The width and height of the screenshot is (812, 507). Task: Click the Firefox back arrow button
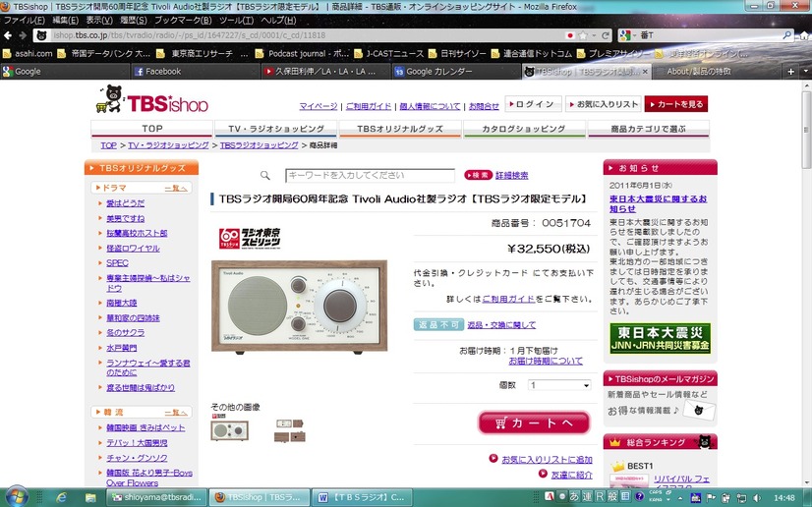[x=8, y=35]
